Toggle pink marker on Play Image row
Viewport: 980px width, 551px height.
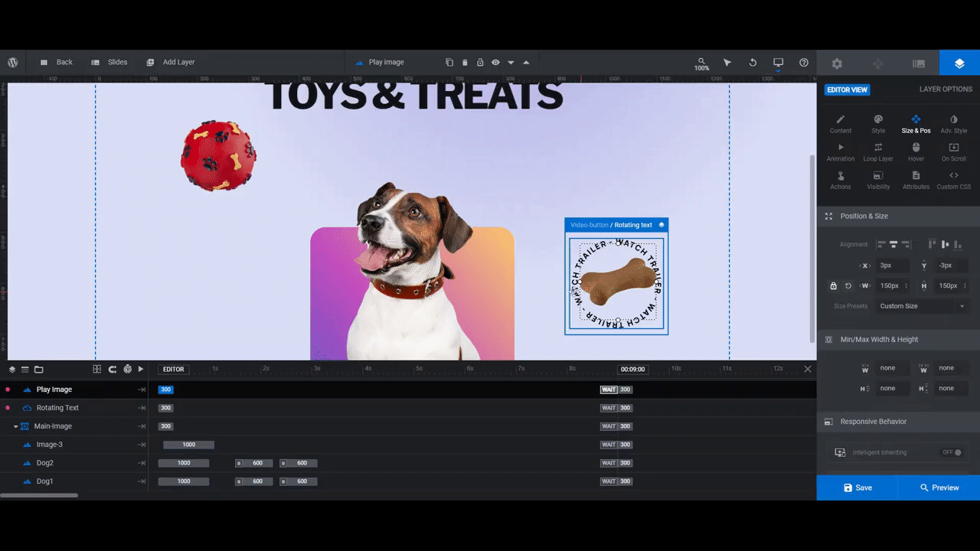pyautogui.click(x=8, y=390)
